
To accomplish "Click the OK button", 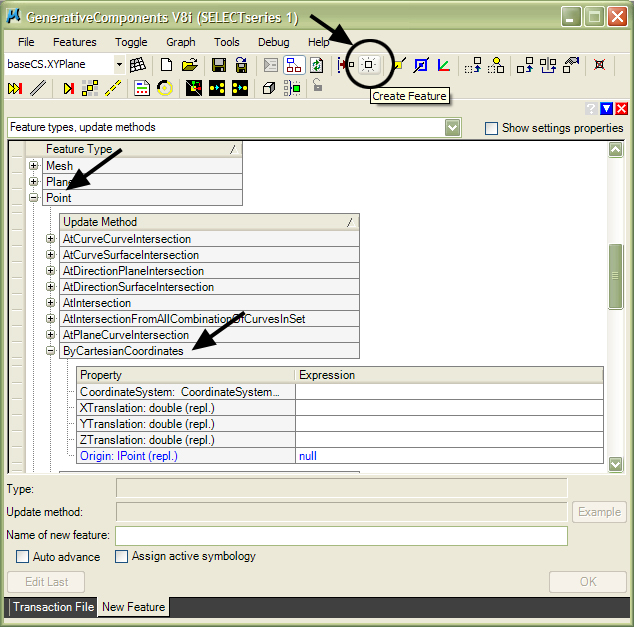I will 588,582.
